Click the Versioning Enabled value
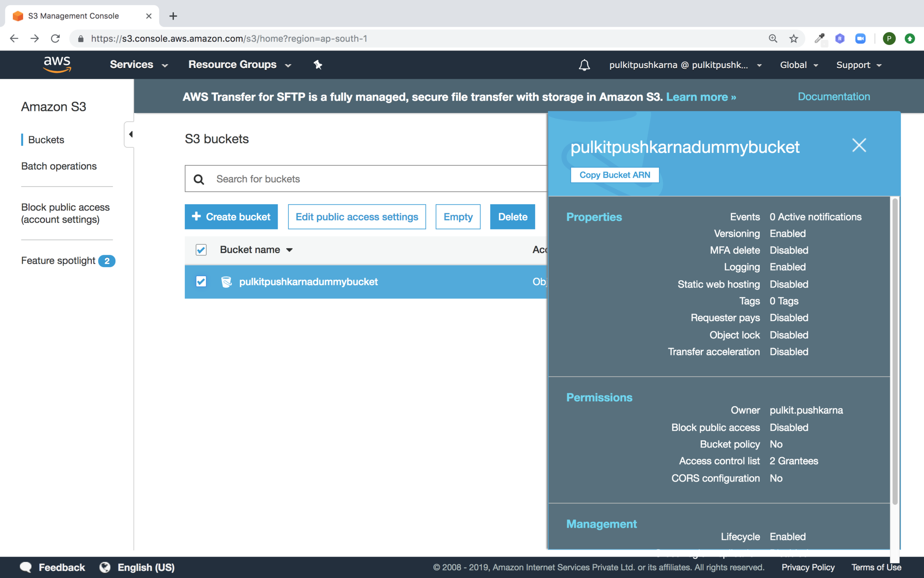The height and width of the screenshot is (578, 924). click(x=788, y=233)
